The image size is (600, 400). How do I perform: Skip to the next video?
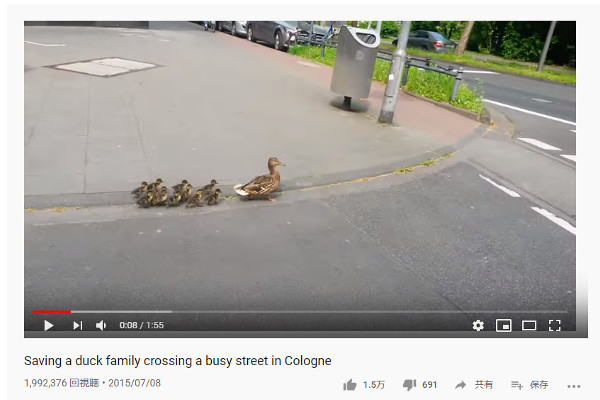(78, 325)
